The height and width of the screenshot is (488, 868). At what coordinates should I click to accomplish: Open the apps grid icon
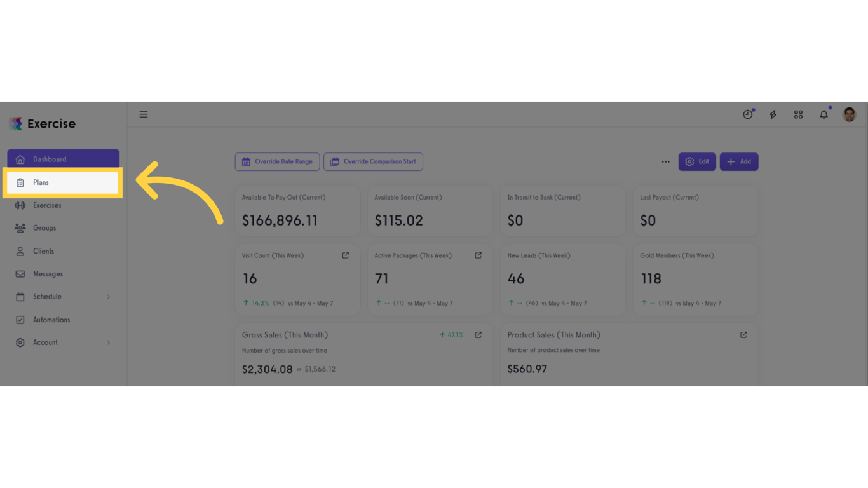click(x=799, y=114)
